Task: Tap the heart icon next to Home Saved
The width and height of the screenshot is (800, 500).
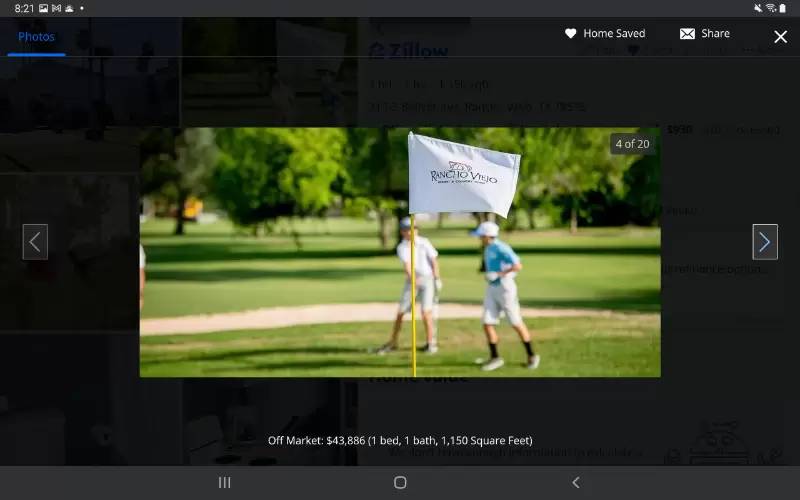Action: [570, 34]
